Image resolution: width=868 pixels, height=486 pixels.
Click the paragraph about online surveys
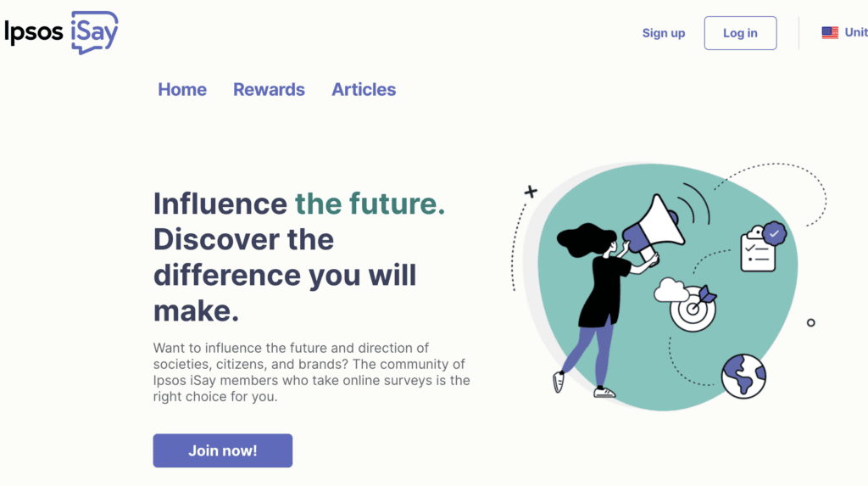tap(311, 371)
